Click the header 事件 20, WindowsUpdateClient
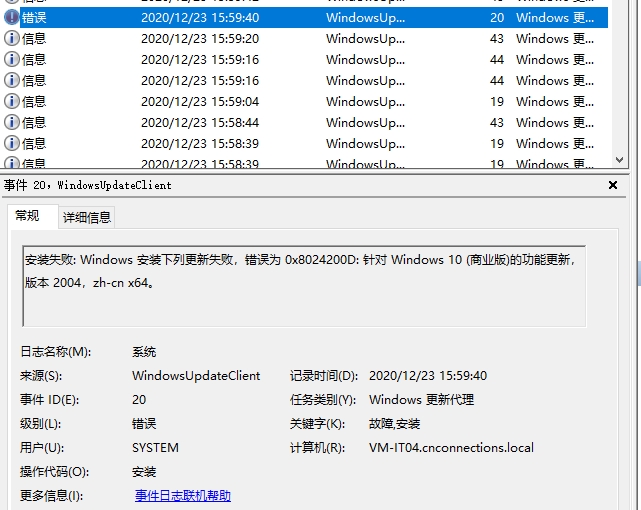The image size is (641, 510). 87,185
